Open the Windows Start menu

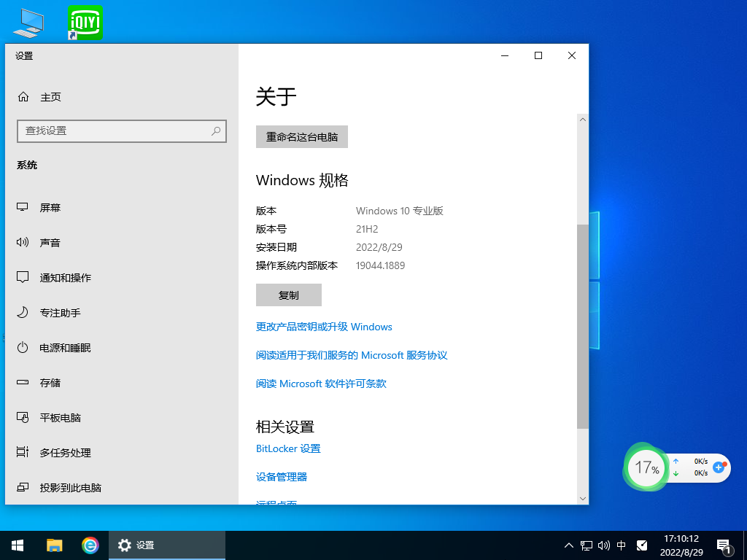tap(18, 545)
